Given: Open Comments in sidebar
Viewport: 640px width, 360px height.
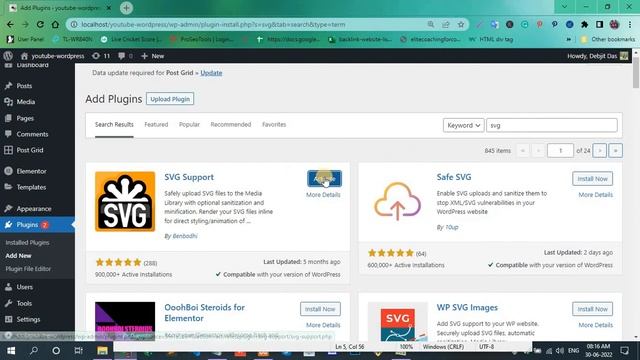Looking at the screenshot, I should (x=32, y=134).
